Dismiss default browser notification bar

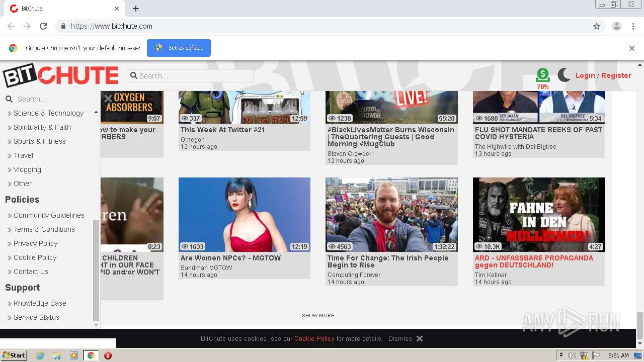[x=632, y=48]
